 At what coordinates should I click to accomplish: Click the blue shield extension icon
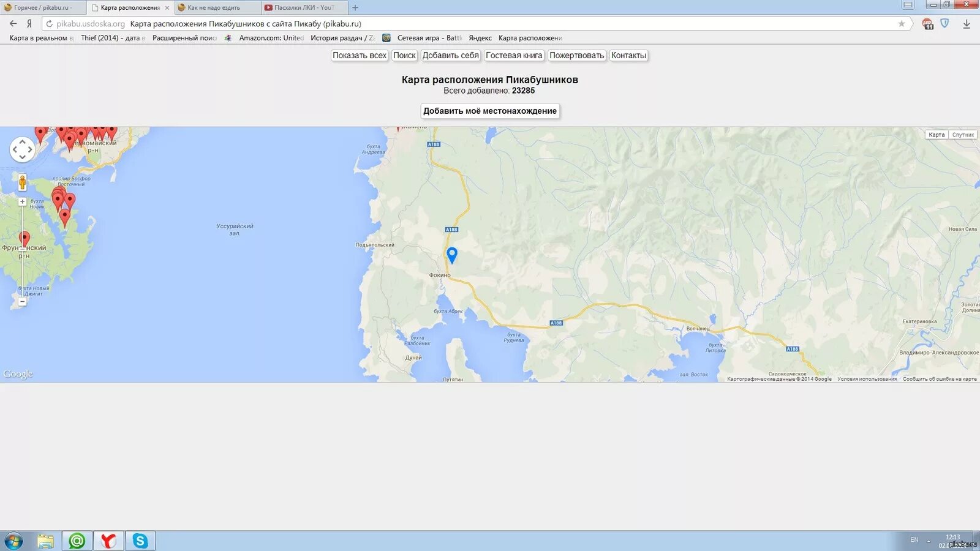tap(945, 23)
